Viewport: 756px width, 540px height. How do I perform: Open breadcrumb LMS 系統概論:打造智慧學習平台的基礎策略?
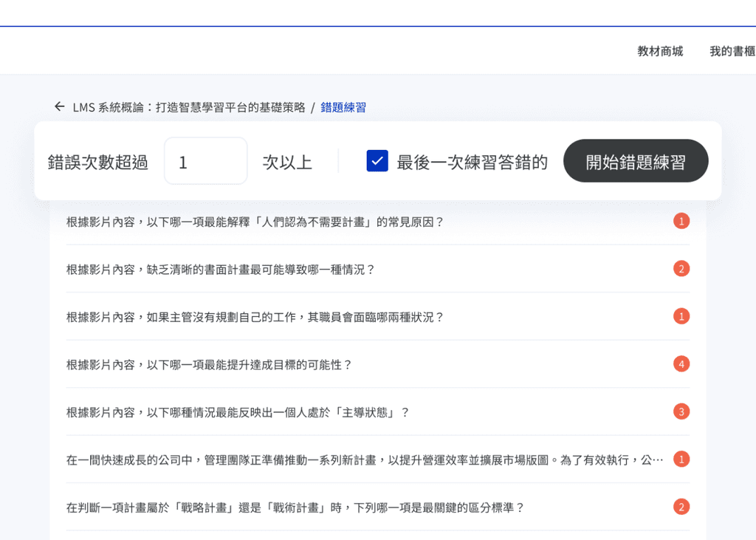coord(189,107)
